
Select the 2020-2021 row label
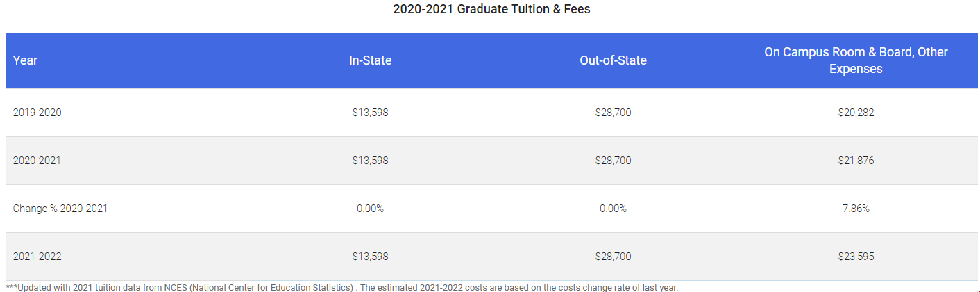pos(37,160)
